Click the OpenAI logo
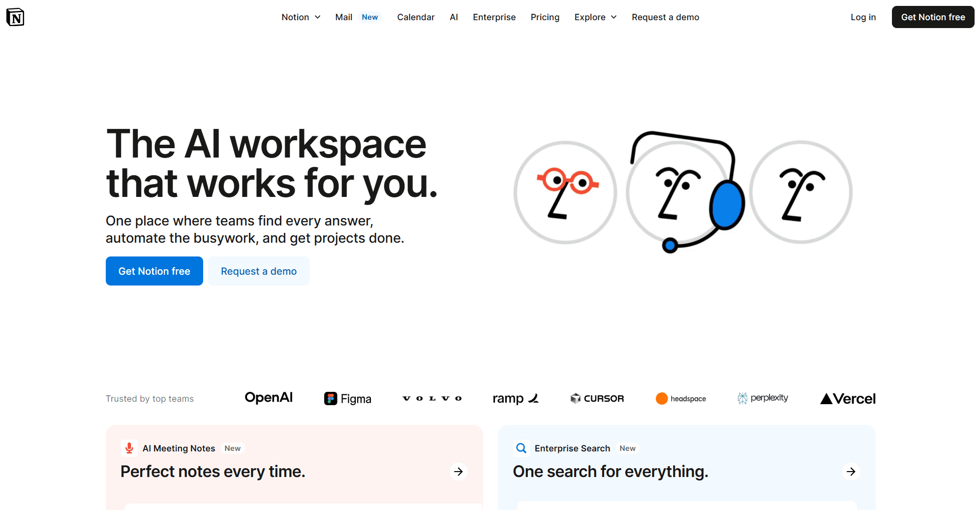Viewport: 980px width, 510px height. [269, 398]
